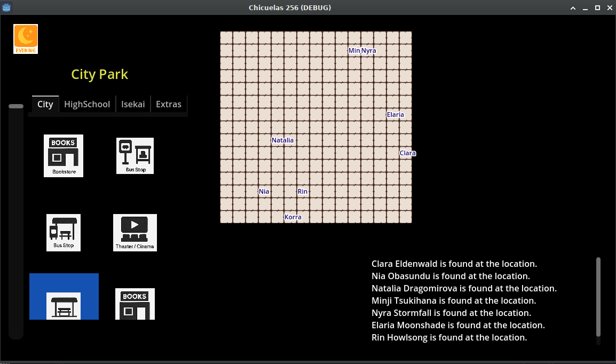Click the Clara Eldenwald log line
Viewport: 616px width, 364px height.
(454, 264)
